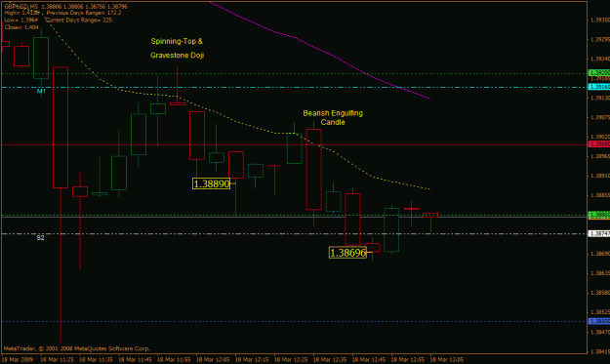Click the 1.39350 price scale label
Screen dimensions: 610x364
599,20
